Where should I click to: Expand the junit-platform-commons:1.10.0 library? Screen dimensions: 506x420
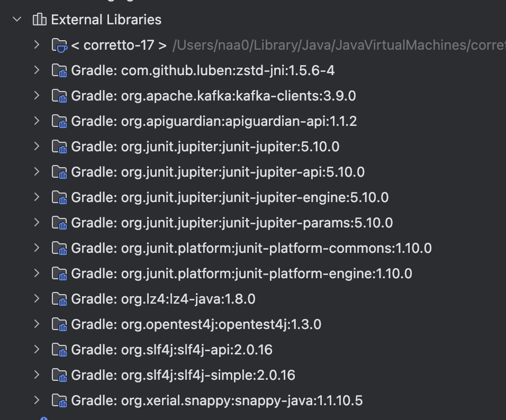pos(37,248)
